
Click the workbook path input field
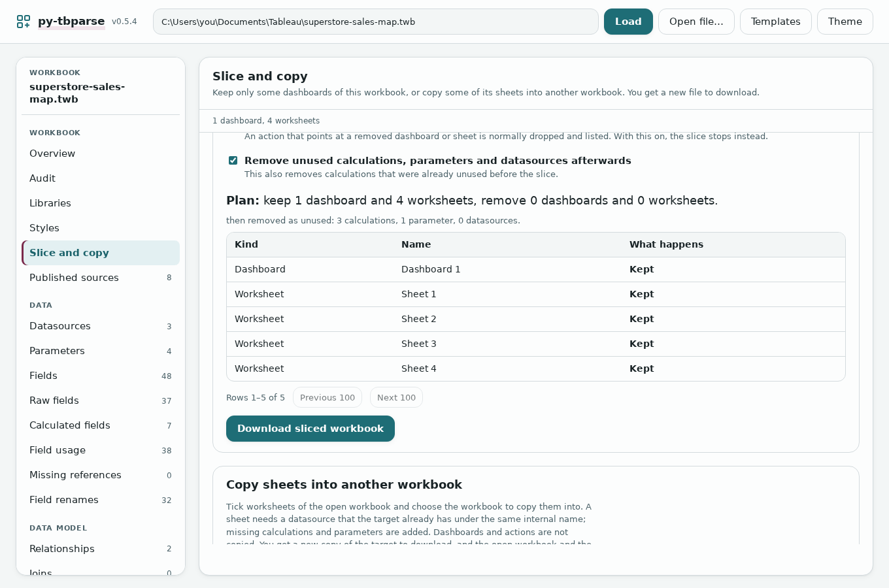[376, 22]
